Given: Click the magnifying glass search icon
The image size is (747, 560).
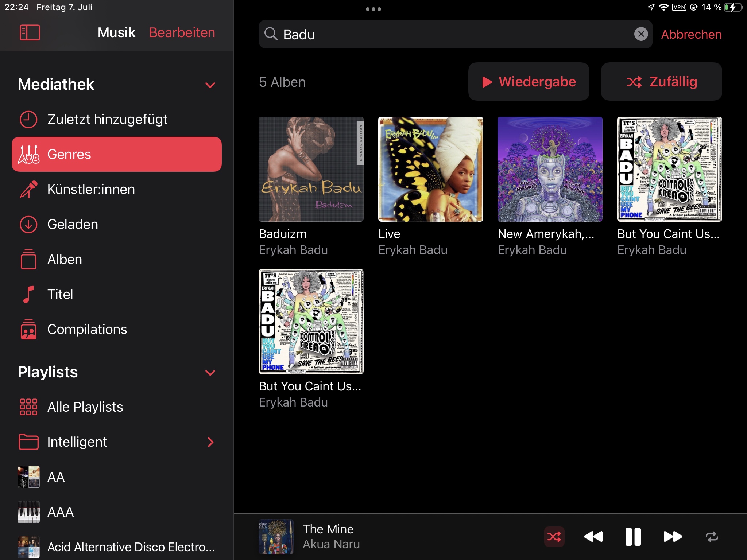Looking at the screenshot, I should tap(271, 34).
